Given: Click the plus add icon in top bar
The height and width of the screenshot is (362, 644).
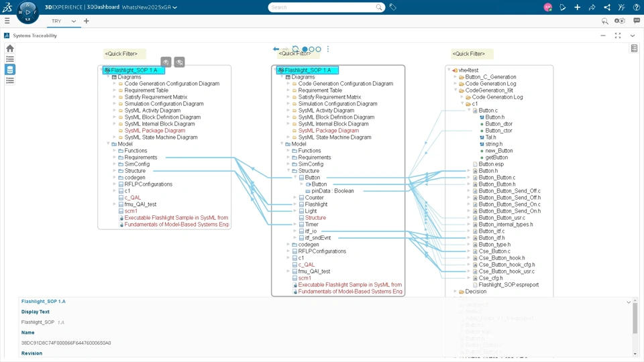Looking at the screenshot, I should point(577,7).
